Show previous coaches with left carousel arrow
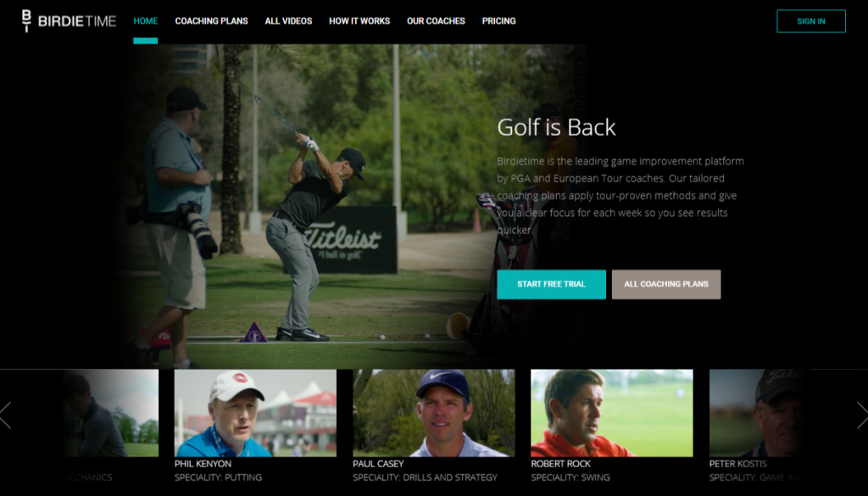This screenshot has width=868, height=496. [x=6, y=415]
